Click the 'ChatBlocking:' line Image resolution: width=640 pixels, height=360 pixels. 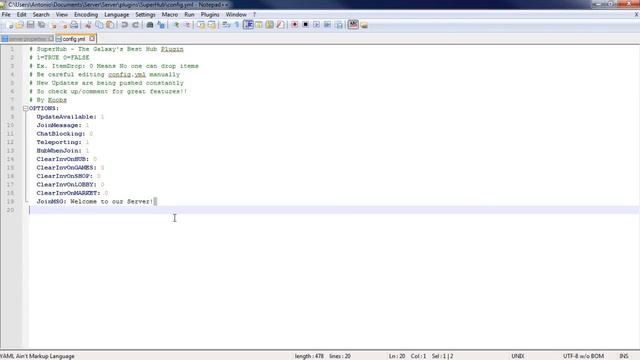(x=64, y=134)
